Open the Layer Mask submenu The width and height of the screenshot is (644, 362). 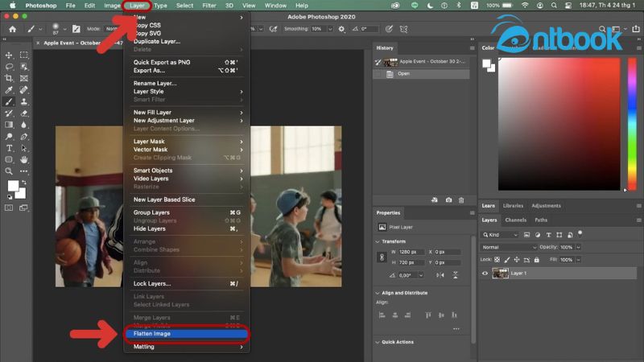(187, 142)
